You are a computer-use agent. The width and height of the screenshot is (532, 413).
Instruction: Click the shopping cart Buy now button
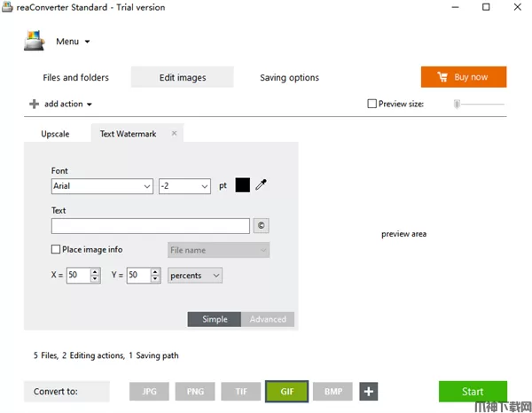coord(463,77)
